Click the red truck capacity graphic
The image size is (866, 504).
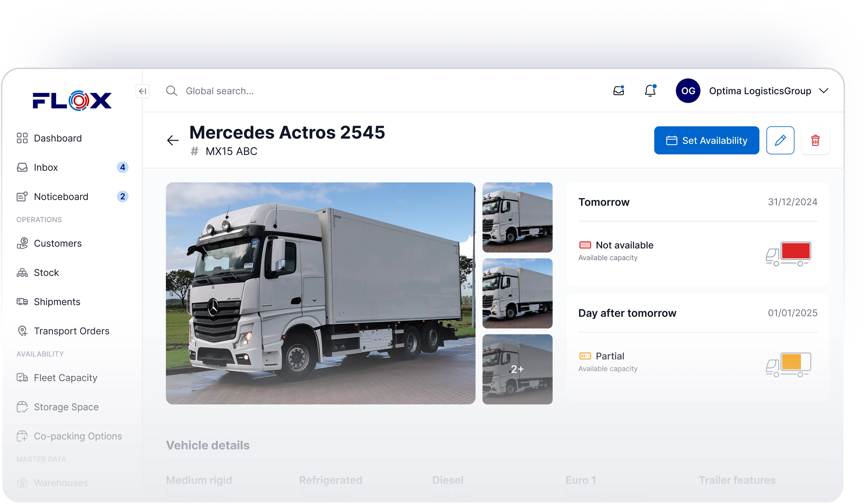pyautogui.click(x=788, y=254)
